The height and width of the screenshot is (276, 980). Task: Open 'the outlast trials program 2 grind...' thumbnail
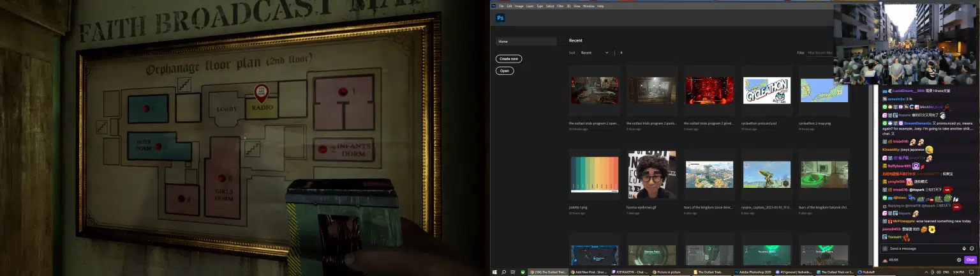709,91
